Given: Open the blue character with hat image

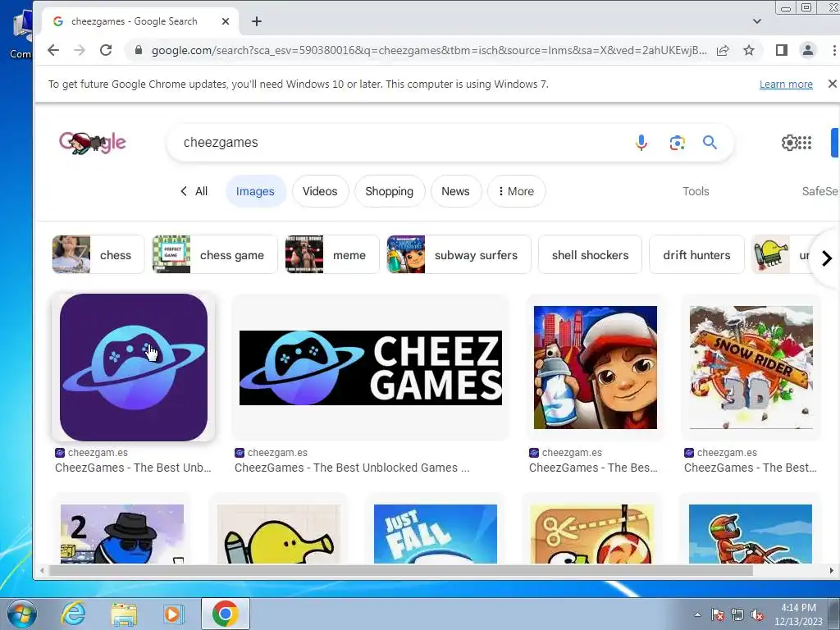Looking at the screenshot, I should pos(122,533).
